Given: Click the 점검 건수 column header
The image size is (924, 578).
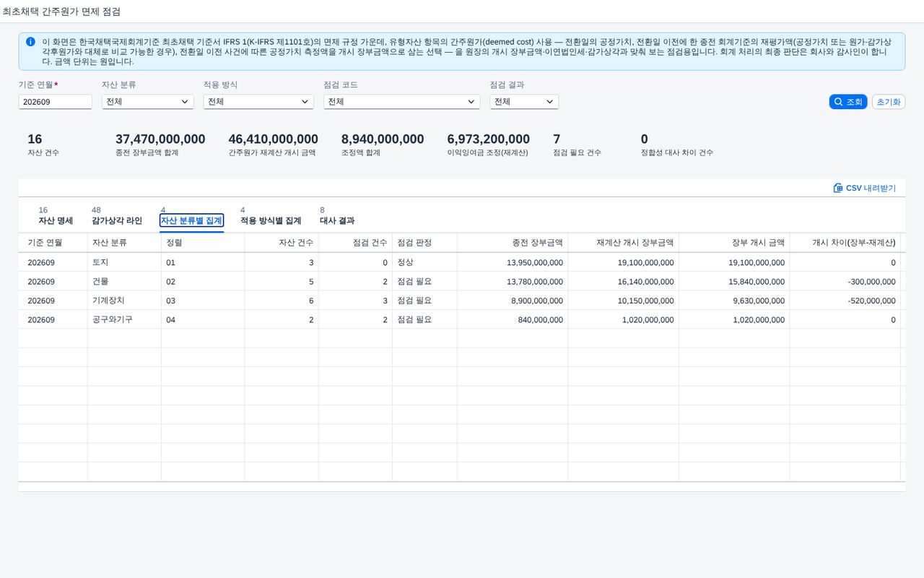Looking at the screenshot, I should 355,243.
